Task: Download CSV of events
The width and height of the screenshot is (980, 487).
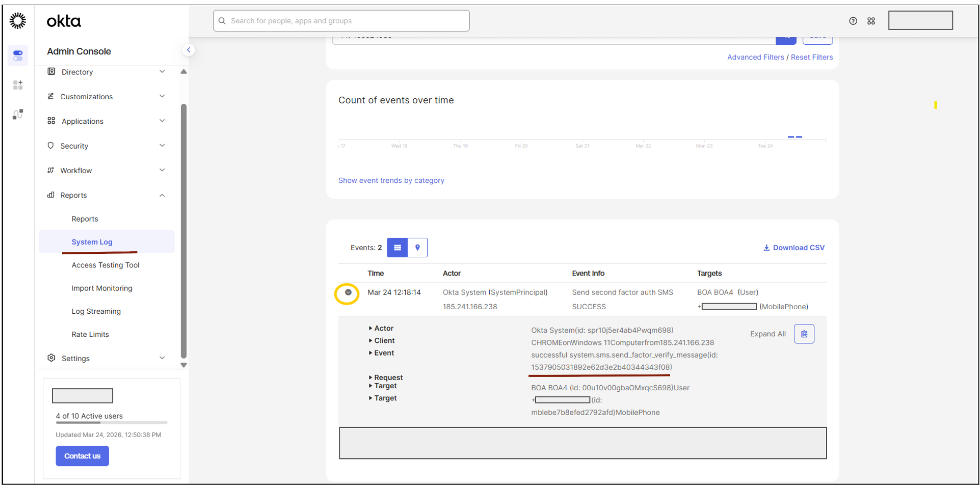Action: coord(794,248)
